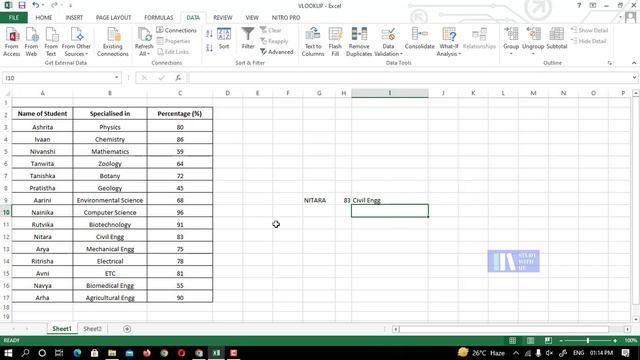Switch to the FORMULAS tab
The image size is (640, 360).
click(x=159, y=18)
